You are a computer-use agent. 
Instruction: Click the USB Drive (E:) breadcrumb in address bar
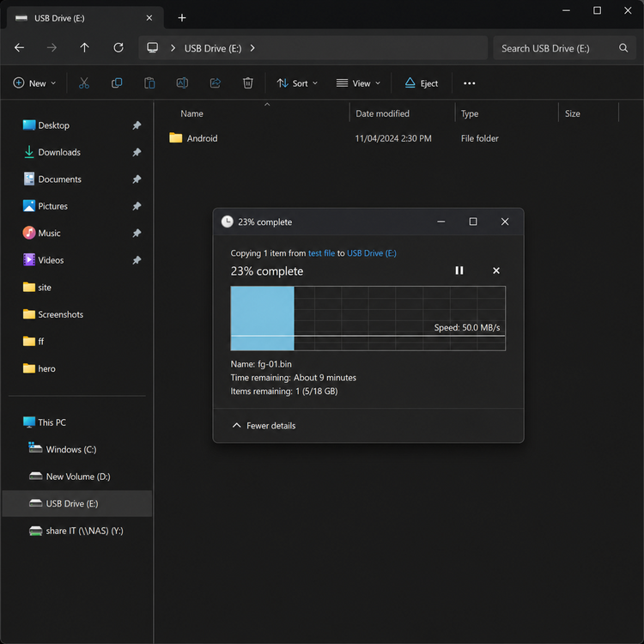pyautogui.click(x=213, y=48)
